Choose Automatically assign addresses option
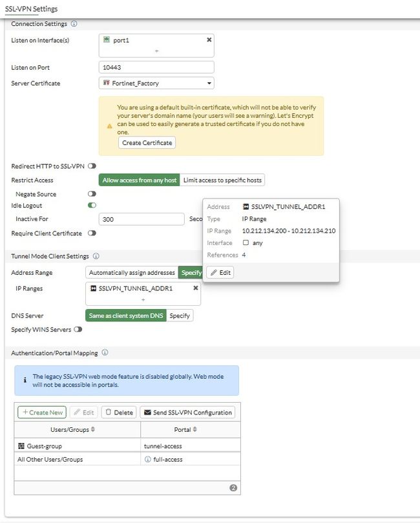Image resolution: width=420 pixels, height=523 pixels. coord(132,273)
